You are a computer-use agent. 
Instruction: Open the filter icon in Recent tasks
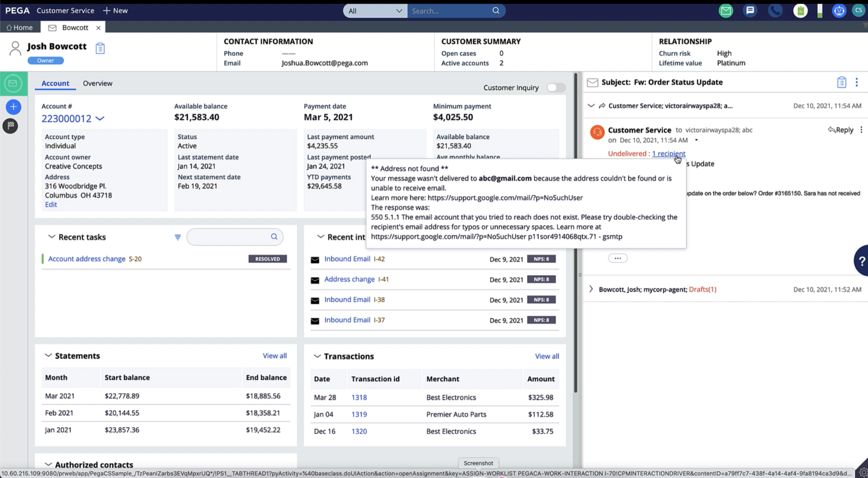pyautogui.click(x=178, y=237)
